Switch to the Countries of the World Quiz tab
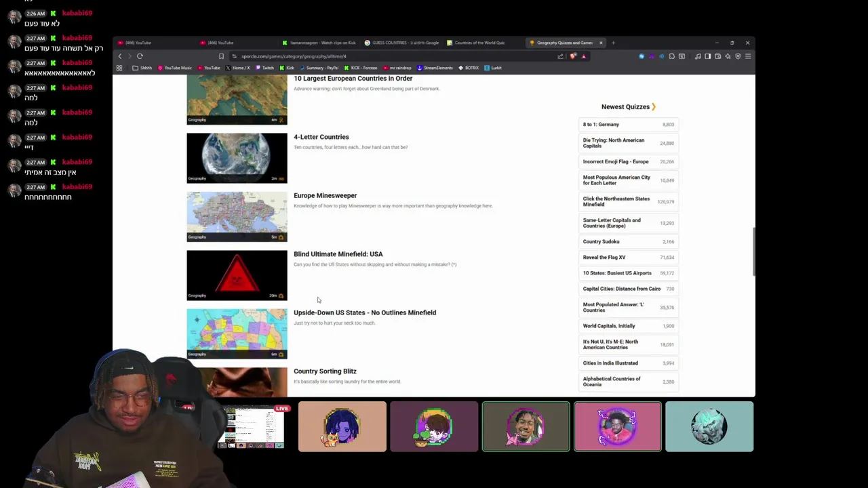The image size is (868, 488). pyautogui.click(x=477, y=43)
